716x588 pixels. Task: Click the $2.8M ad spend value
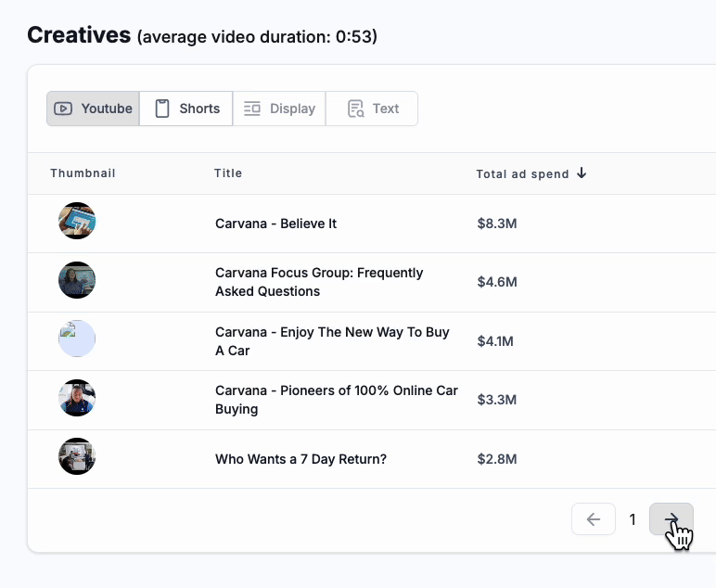pyautogui.click(x=497, y=459)
